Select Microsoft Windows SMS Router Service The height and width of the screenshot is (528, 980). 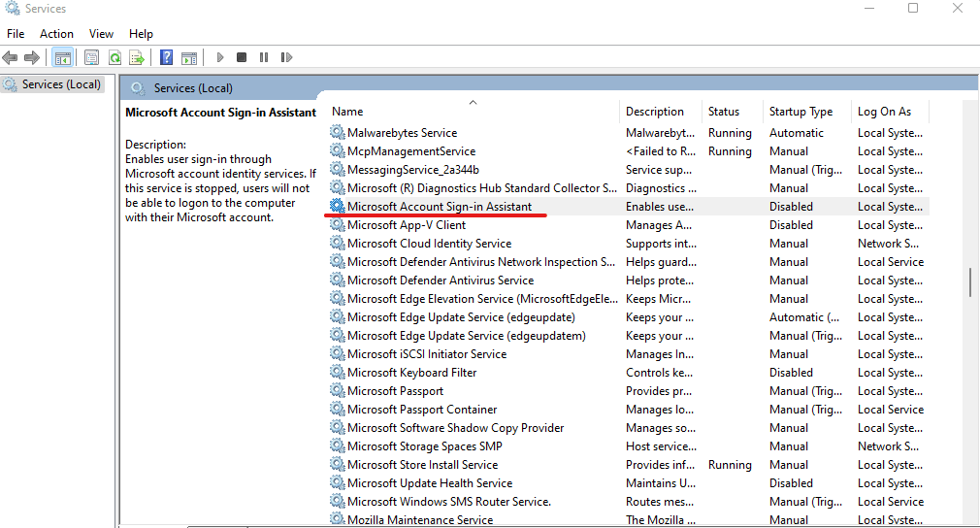pos(448,501)
